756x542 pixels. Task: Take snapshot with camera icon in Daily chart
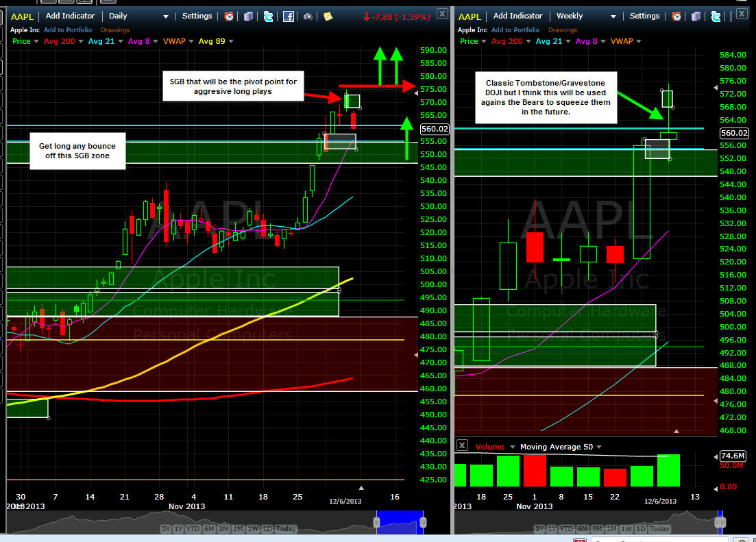click(308, 16)
